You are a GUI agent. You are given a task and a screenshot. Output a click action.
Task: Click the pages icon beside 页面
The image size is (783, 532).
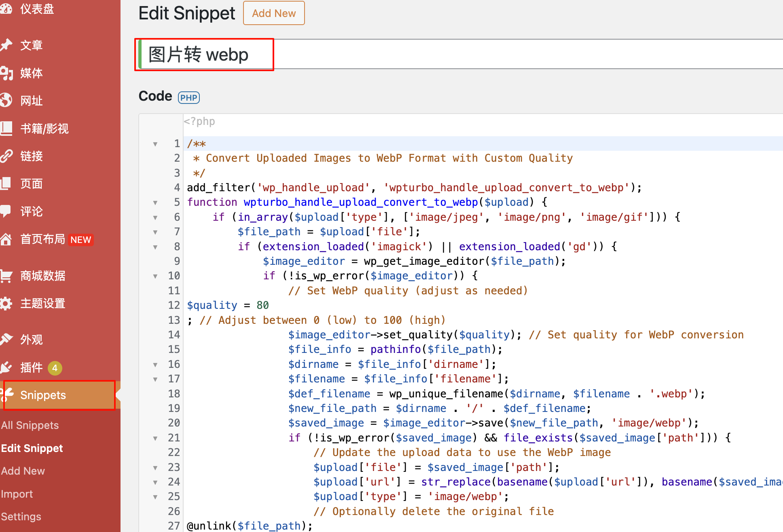6,184
